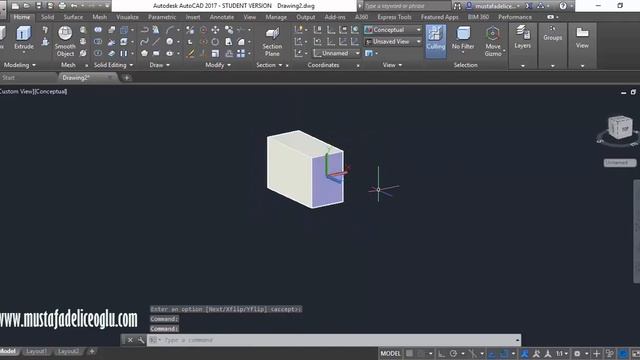Click the ViewCube navigation widget
Image resolution: width=640 pixels, height=360 pixels.
(620, 129)
